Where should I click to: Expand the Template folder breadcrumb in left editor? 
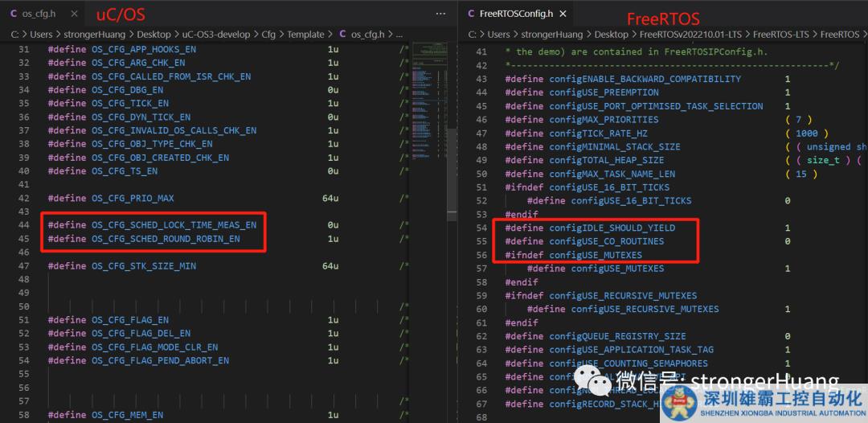tap(305, 35)
